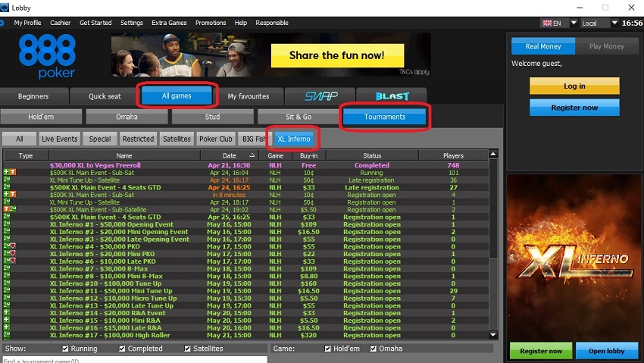Click the 888poker logo
This screenshot has height=363, width=644.
point(47,56)
